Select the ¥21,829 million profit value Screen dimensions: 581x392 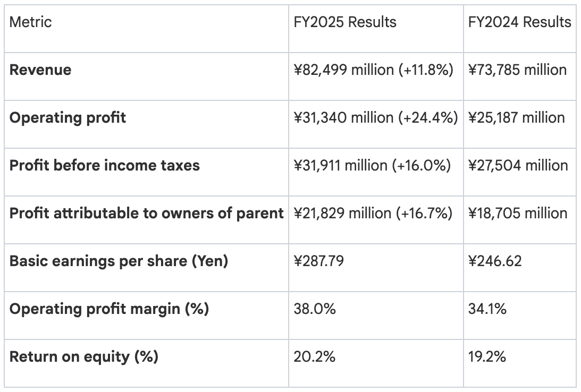(x=373, y=213)
